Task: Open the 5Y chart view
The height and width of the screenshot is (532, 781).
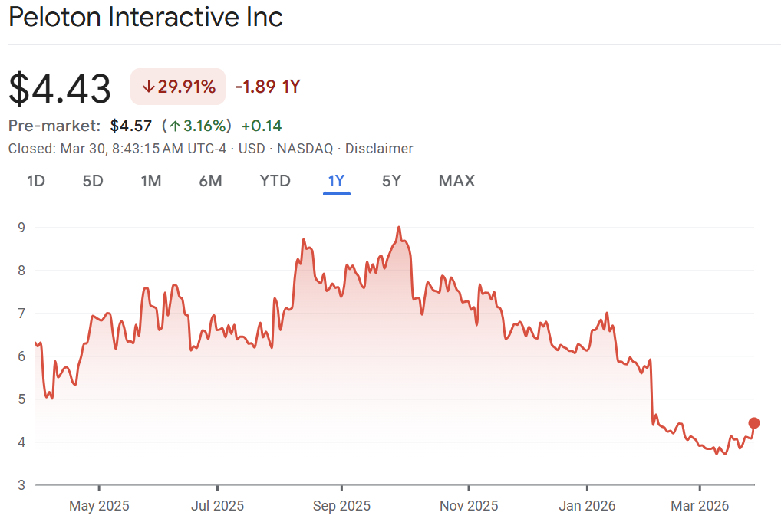Action: (x=391, y=181)
